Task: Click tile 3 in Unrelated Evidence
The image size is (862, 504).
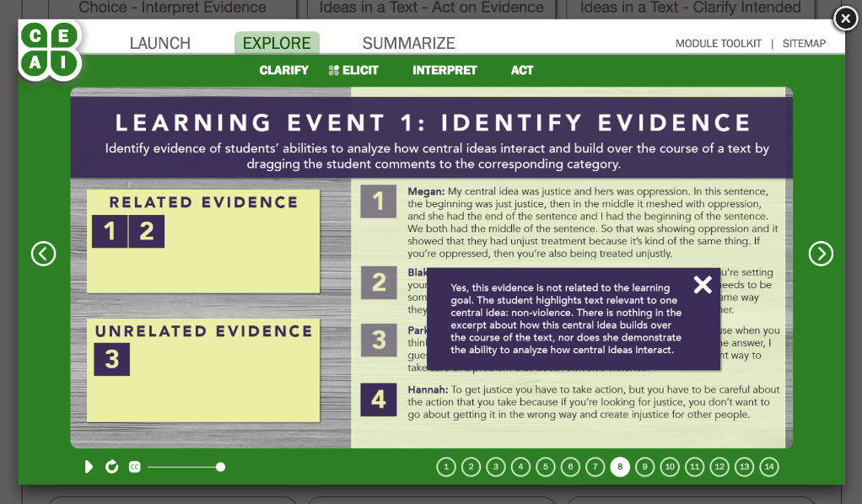Action: click(111, 359)
